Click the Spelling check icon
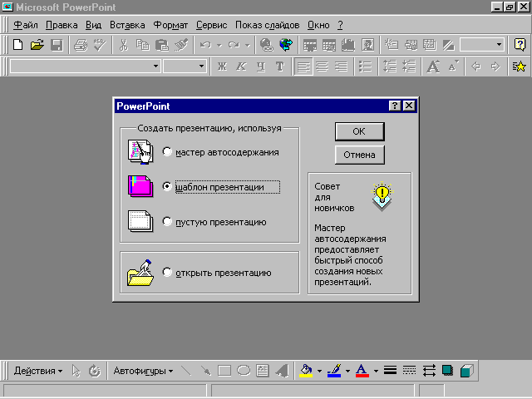Viewport: 532px width, 399px height. (x=100, y=45)
